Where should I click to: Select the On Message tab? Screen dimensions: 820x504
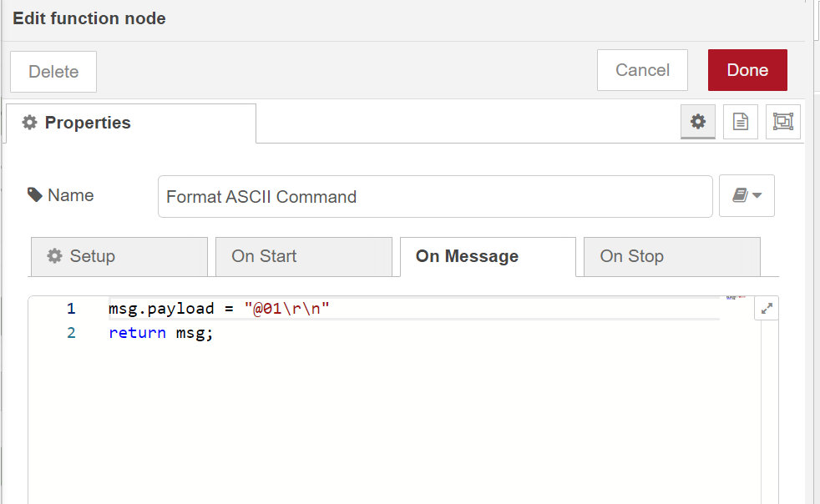[x=487, y=256]
